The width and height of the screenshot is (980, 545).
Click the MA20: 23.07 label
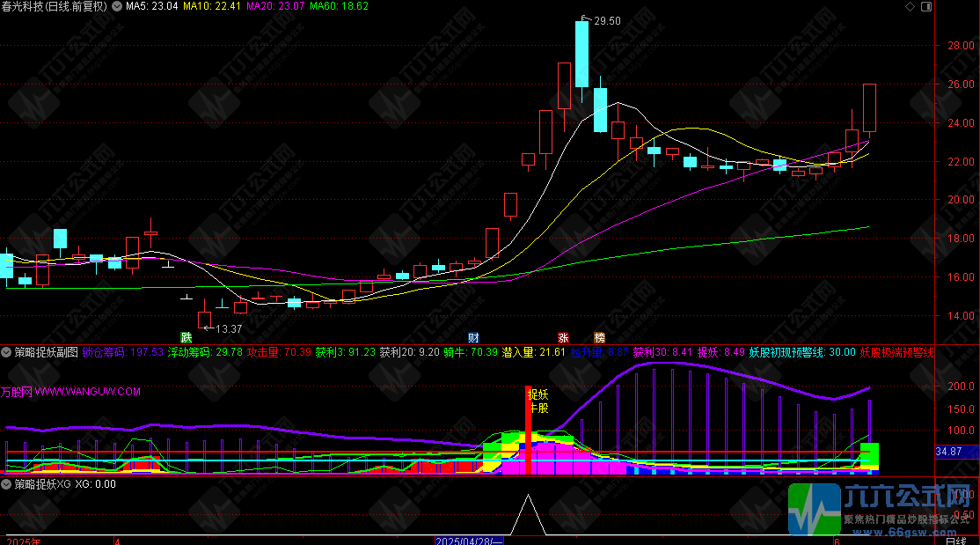(x=275, y=6)
